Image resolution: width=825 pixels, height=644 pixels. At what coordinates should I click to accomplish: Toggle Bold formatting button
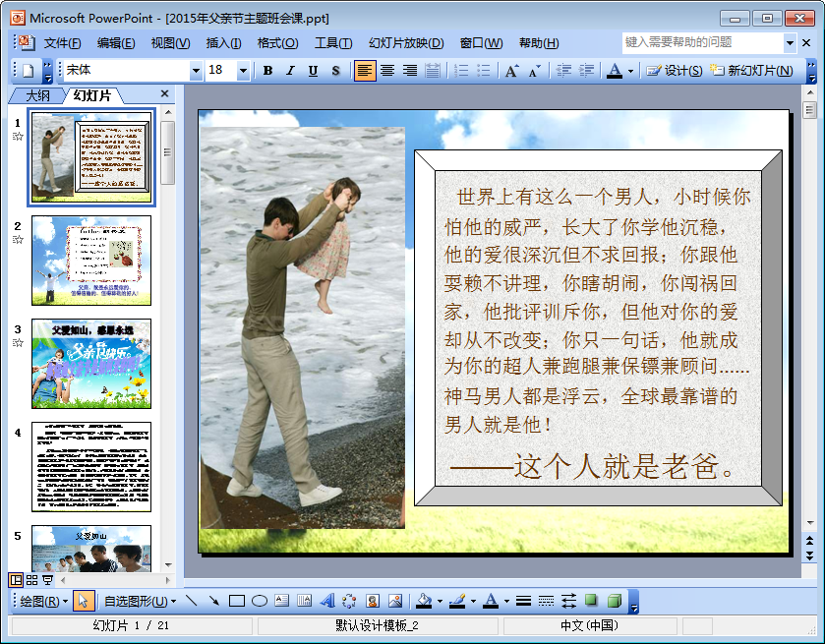267,71
